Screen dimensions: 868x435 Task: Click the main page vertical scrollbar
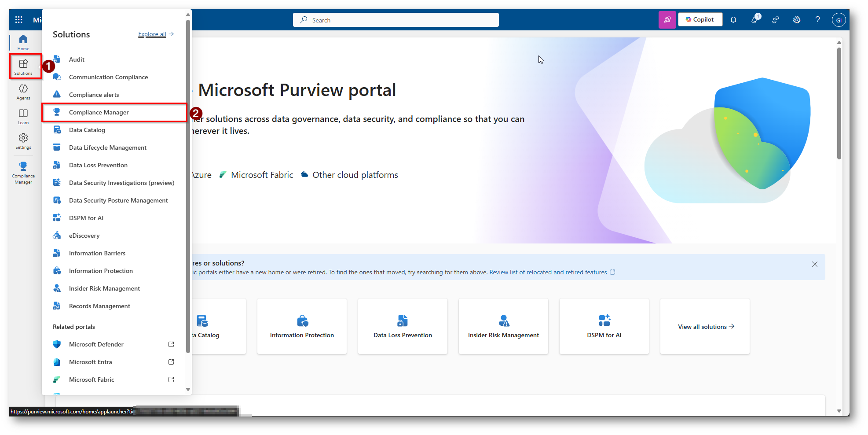coord(839,103)
